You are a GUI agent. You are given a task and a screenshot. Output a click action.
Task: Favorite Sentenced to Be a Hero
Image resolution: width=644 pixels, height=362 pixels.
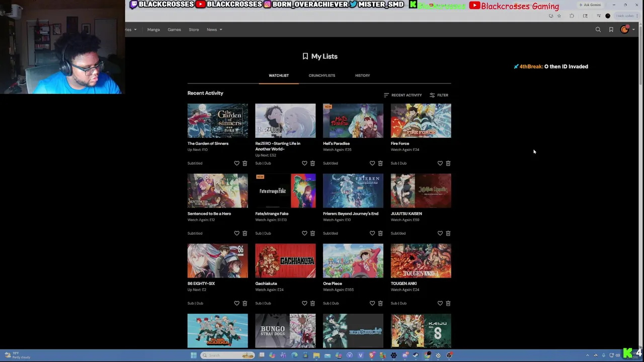[x=237, y=233]
